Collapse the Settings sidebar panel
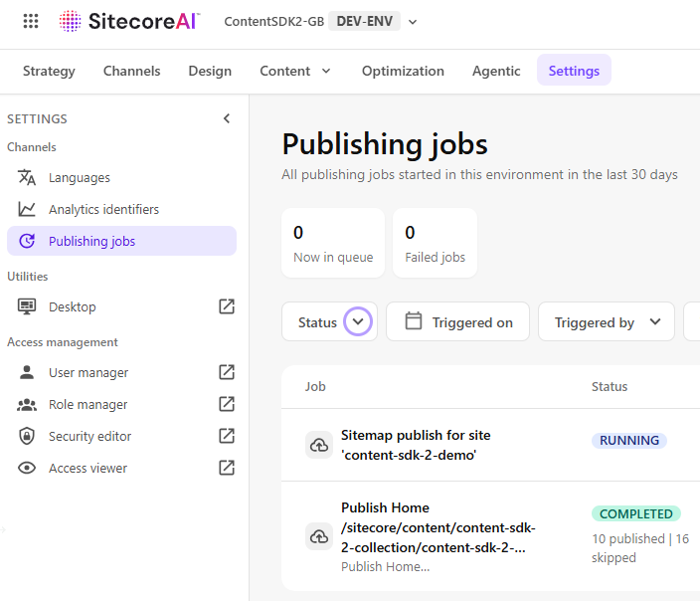Image resolution: width=700 pixels, height=601 pixels. [x=227, y=118]
